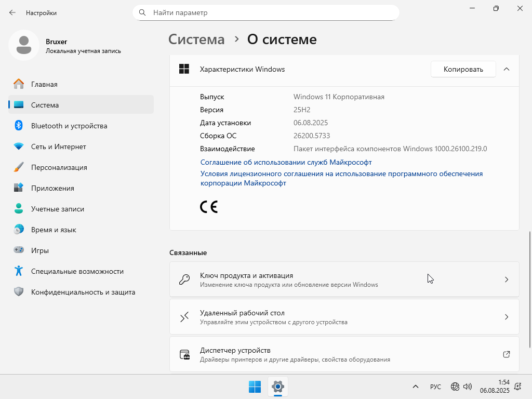
Task: Click the Wi-Fi icon beside Сеть и Интернет
Action: [x=19, y=146]
